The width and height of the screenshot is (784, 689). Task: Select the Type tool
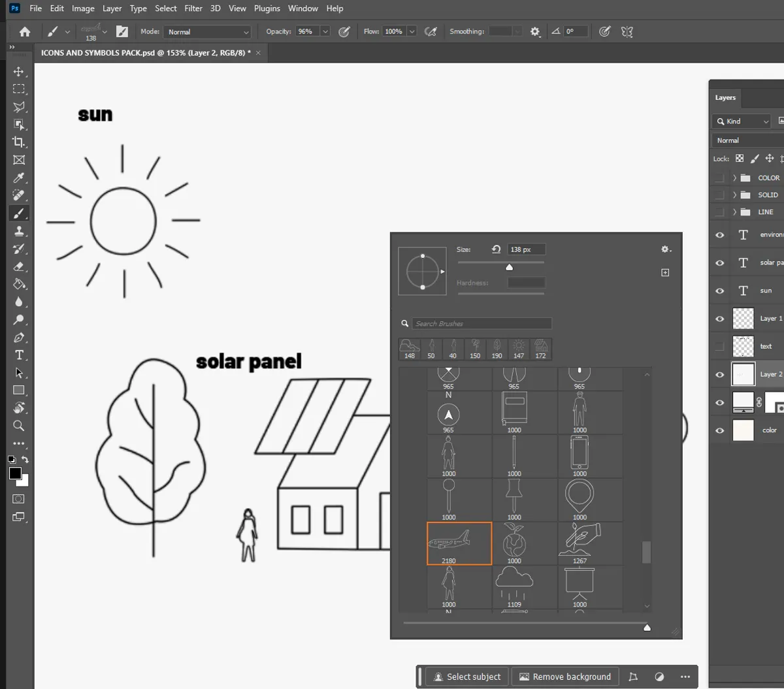19,355
